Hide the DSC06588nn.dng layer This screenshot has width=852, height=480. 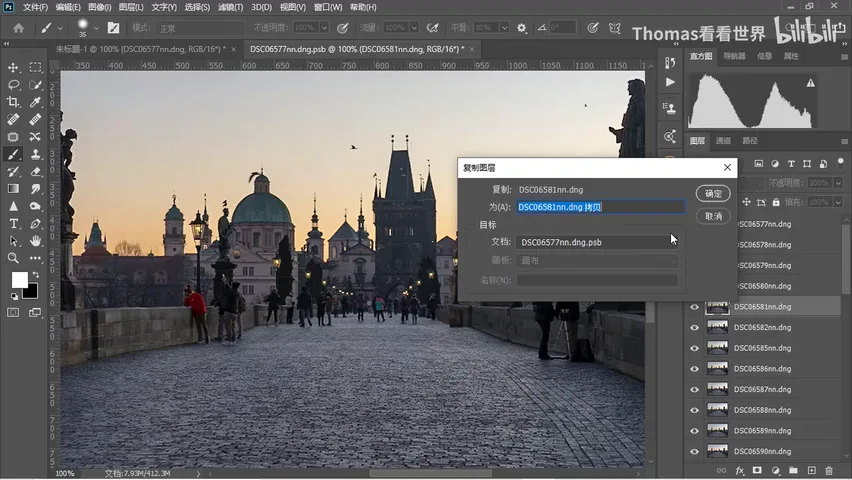click(694, 410)
